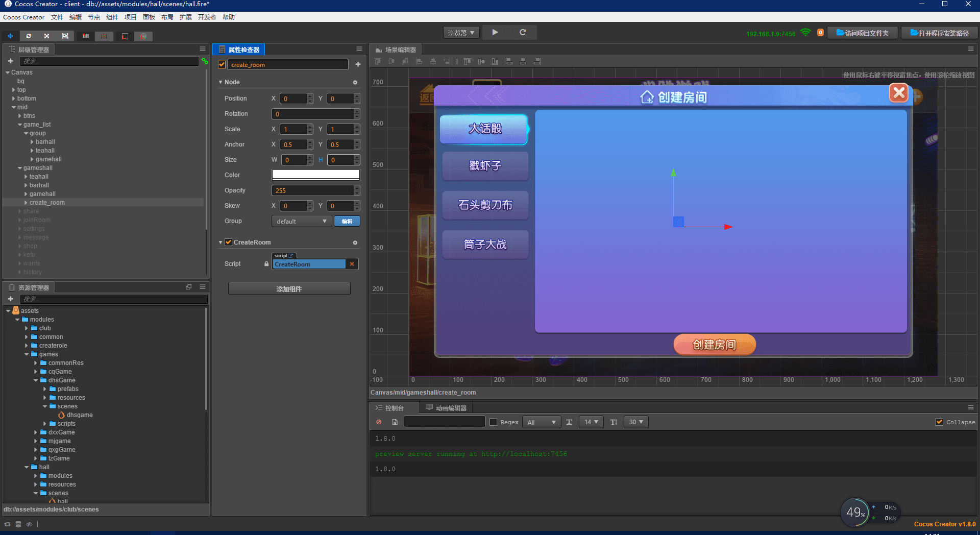The height and width of the screenshot is (535, 980).
Task: Collapse the Canvas node in hierarchy
Action: [x=8, y=72]
